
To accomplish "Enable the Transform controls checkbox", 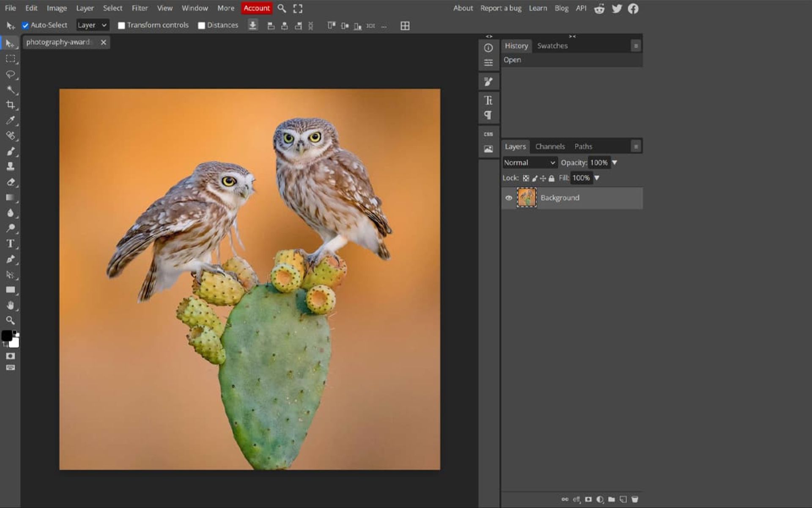I will click(121, 25).
